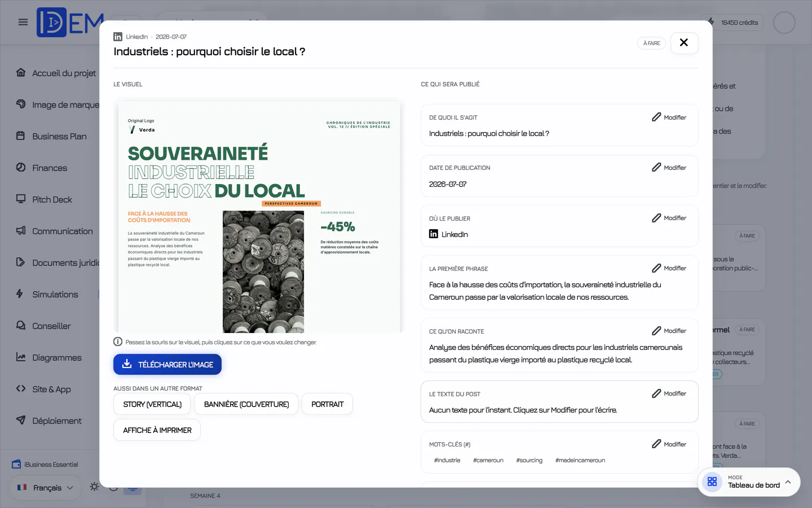Image resolution: width=812 pixels, height=508 pixels.
Task: Click the Documents juridiques file icon
Action: [21, 262]
